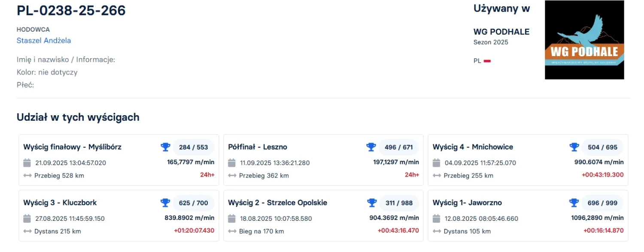Image resolution: width=644 pixels, height=252 pixels.
Task: Open the WG PODHALE loft link
Action: [x=501, y=32]
